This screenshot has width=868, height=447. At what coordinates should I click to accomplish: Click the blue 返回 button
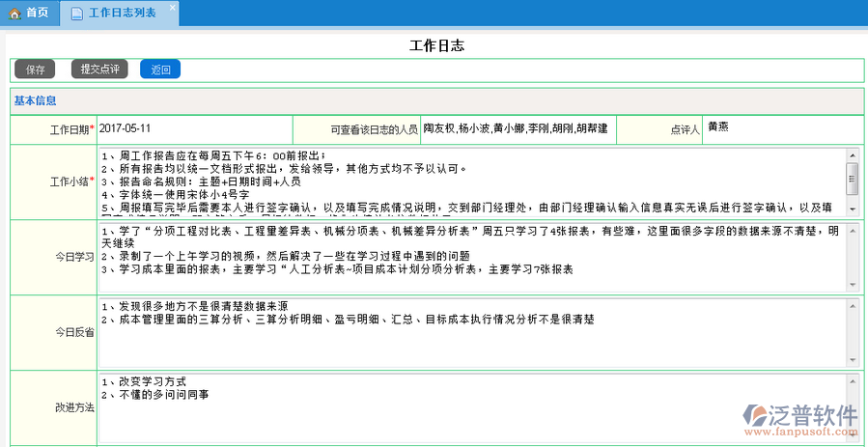coord(160,70)
